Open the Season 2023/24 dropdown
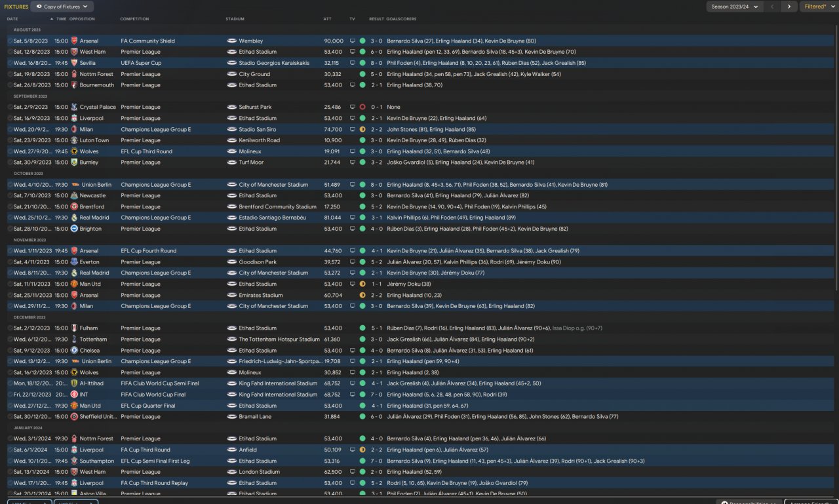Viewport: 839px width, 504px height. (x=734, y=7)
